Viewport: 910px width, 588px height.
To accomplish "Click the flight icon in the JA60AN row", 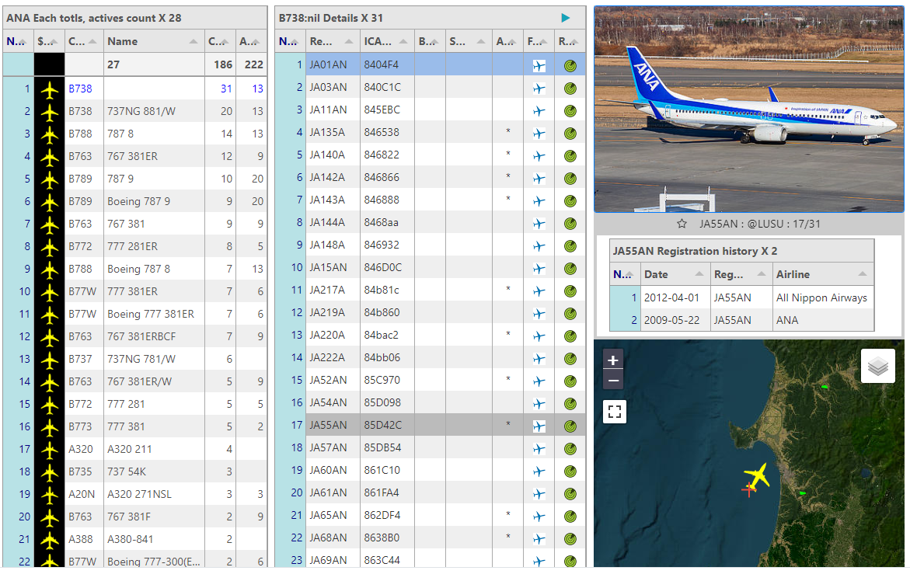I will point(539,471).
